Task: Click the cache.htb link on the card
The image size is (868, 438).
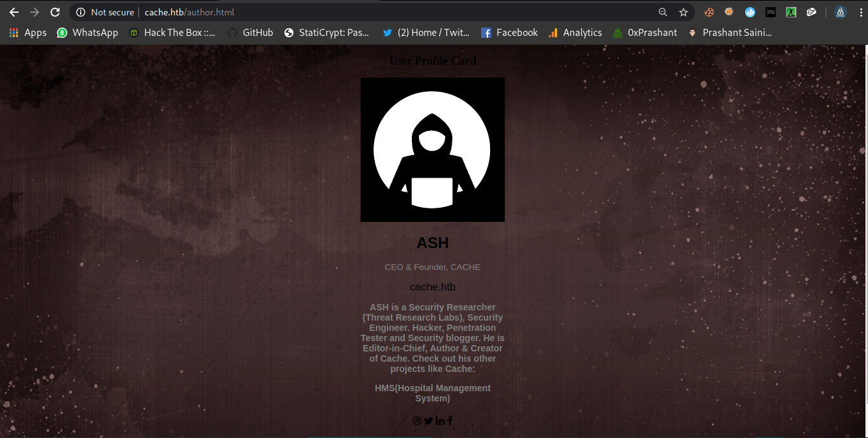Action: coord(432,287)
